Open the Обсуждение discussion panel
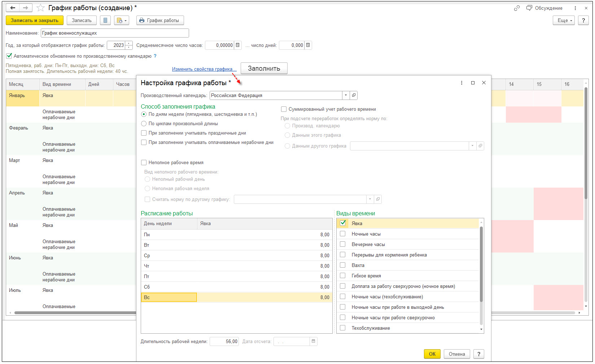 click(544, 8)
